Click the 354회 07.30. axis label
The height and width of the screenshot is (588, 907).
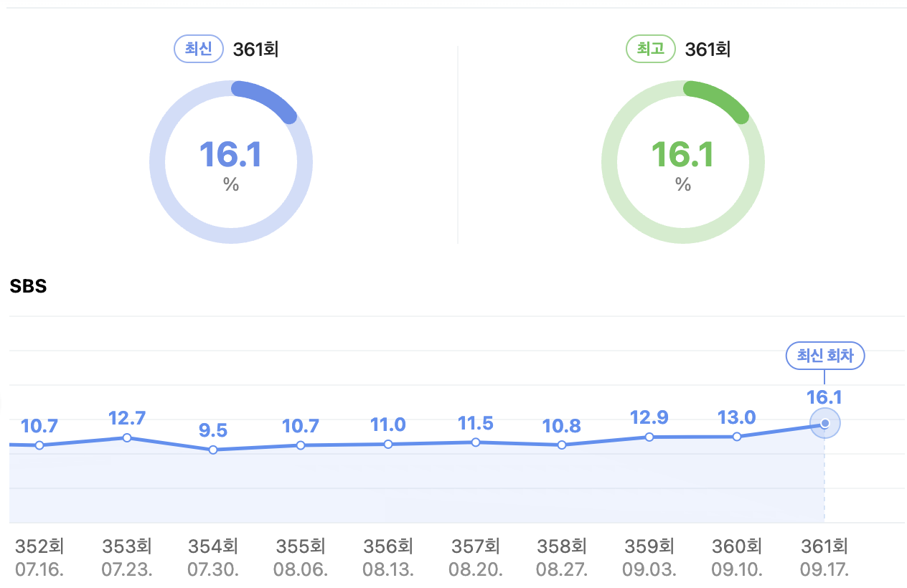[213, 558]
